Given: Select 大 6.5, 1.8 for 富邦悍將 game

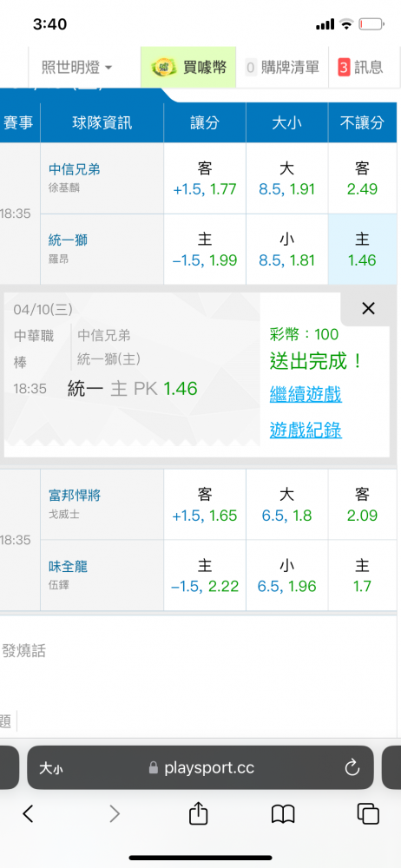Looking at the screenshot, I should pyautogui.click(x=287, y=505).
